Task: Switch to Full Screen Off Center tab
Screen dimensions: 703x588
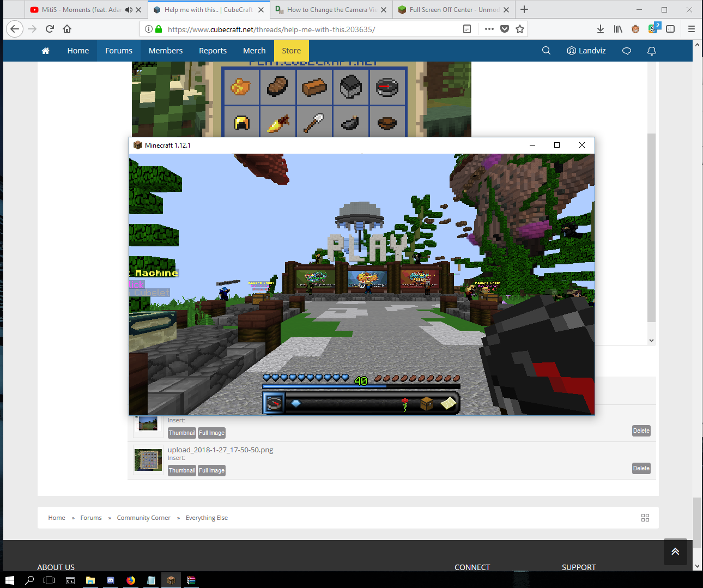Action: (x=454, y=10)
